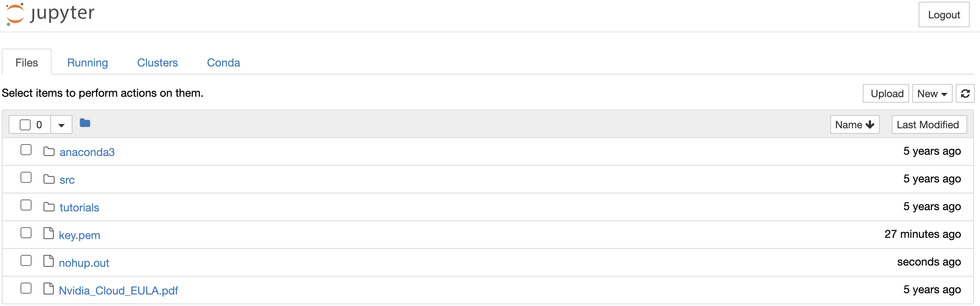This screenshot has width=980, height=306.
Task: Switch to the Running tab
Action: coord(87,63)
